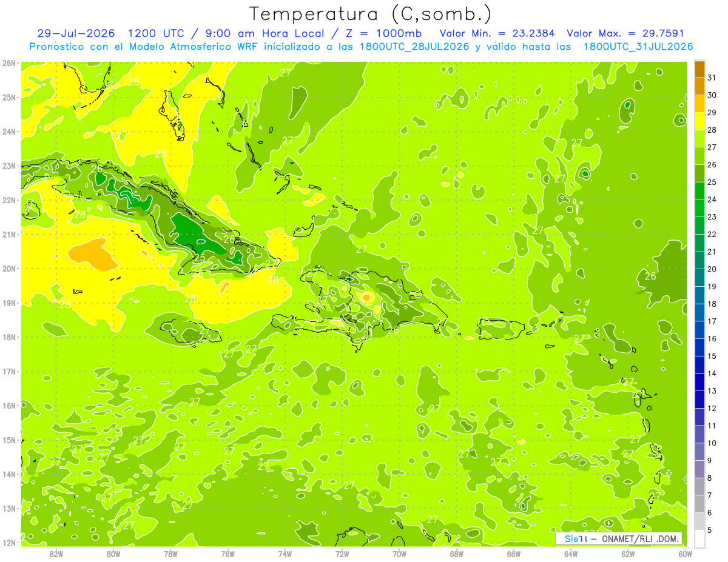Click '9:00 am Hora Local' text
The width and height of the screenshot is (728, 562).
tap(263, 33)
